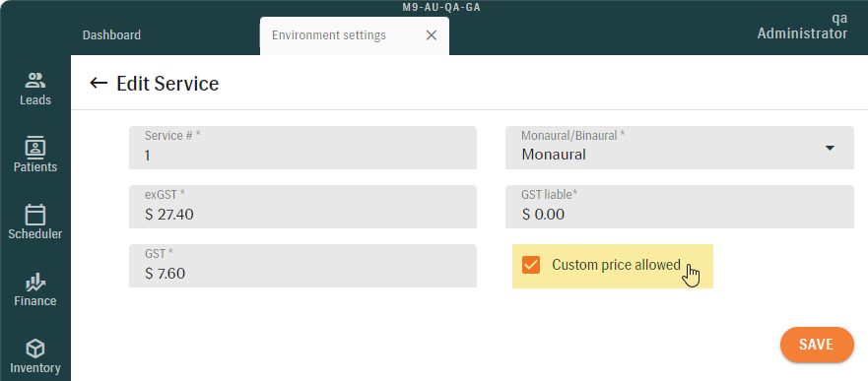Screen dimensions: 868x381
Task: Switch to the Dashboard tab
Action: 111,35
